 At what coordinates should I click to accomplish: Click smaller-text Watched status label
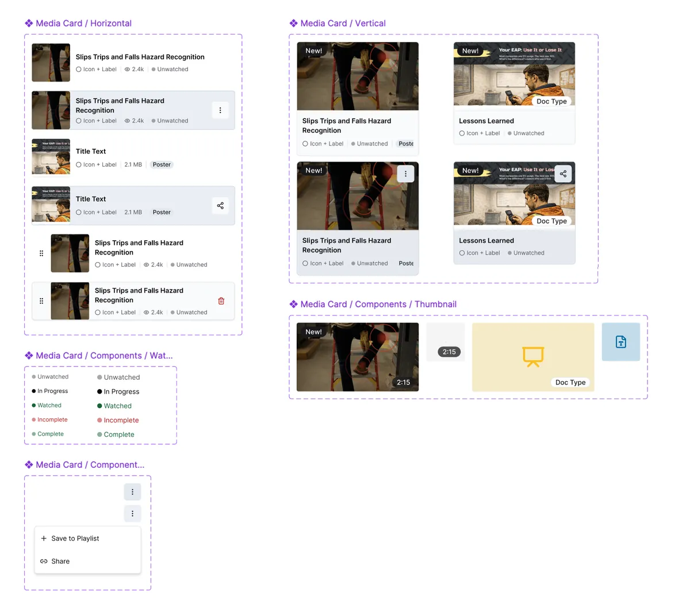coord(47,406)
